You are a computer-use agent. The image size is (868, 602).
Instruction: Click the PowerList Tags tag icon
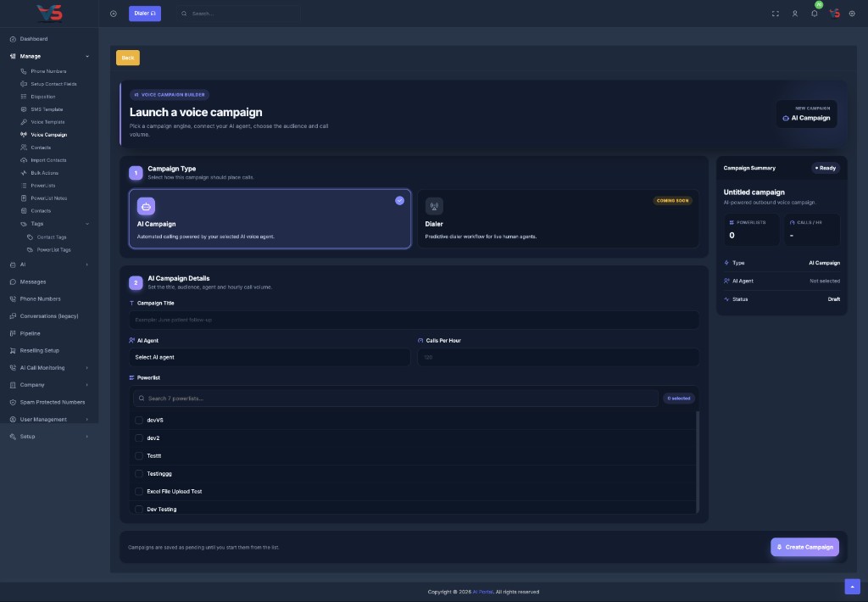30,250
